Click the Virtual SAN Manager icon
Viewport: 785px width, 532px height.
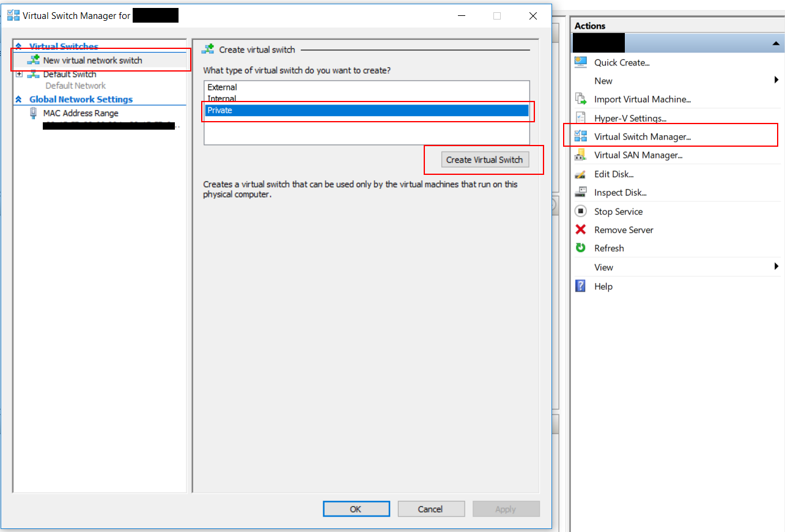tap(581, 155)
